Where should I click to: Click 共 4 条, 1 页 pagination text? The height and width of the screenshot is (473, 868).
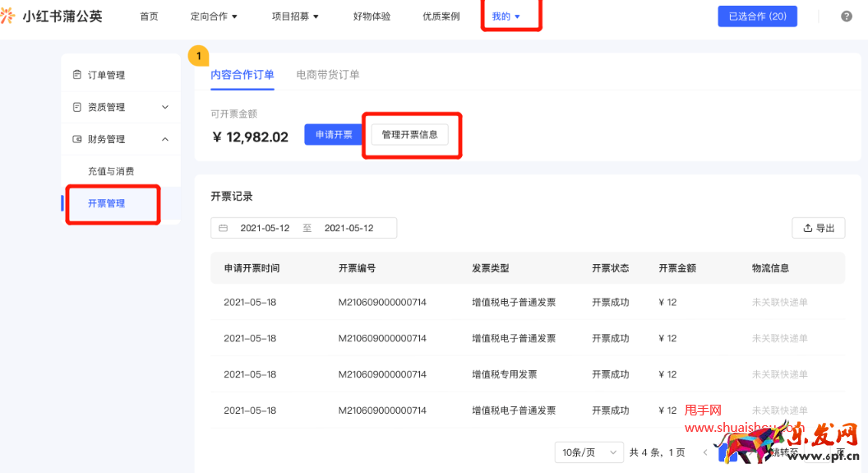point(657,452)
